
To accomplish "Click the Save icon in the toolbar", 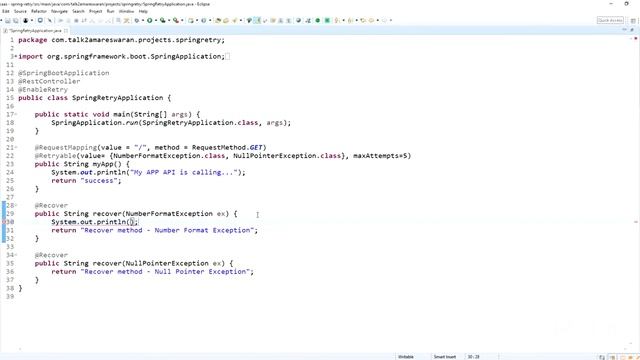I will (x=8, y=20).
